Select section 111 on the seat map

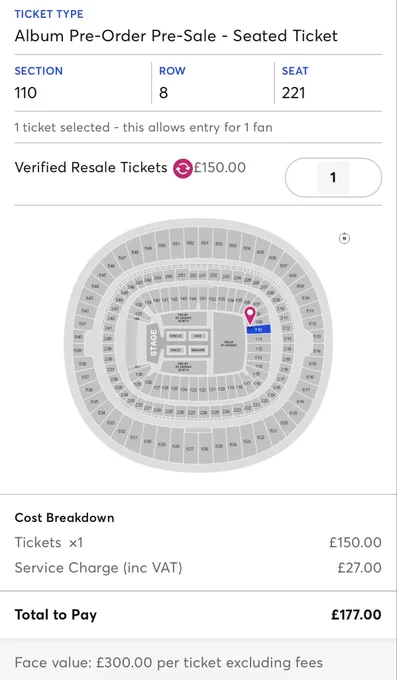(x=259, y=339)
